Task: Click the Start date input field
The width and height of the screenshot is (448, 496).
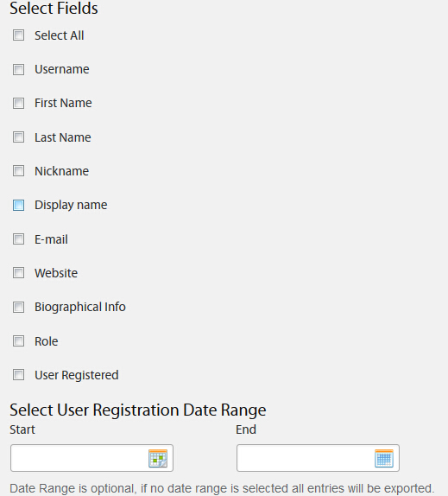Action: pos(91,458)
